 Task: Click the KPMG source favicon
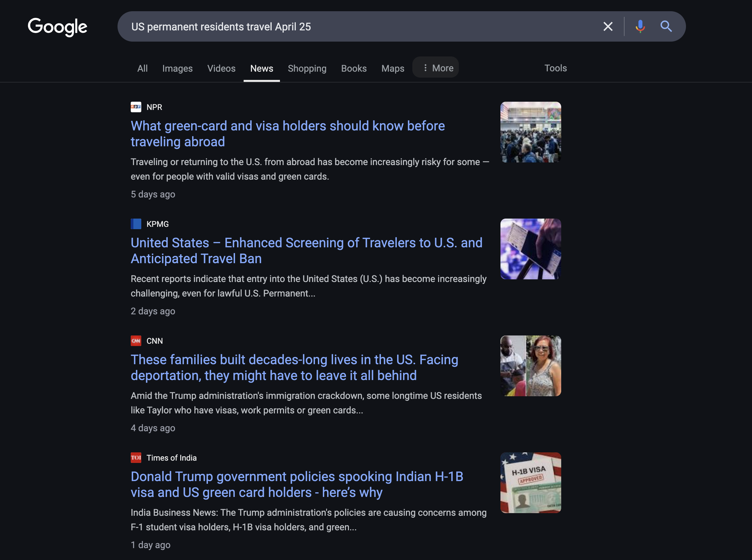tap(136, 224)
